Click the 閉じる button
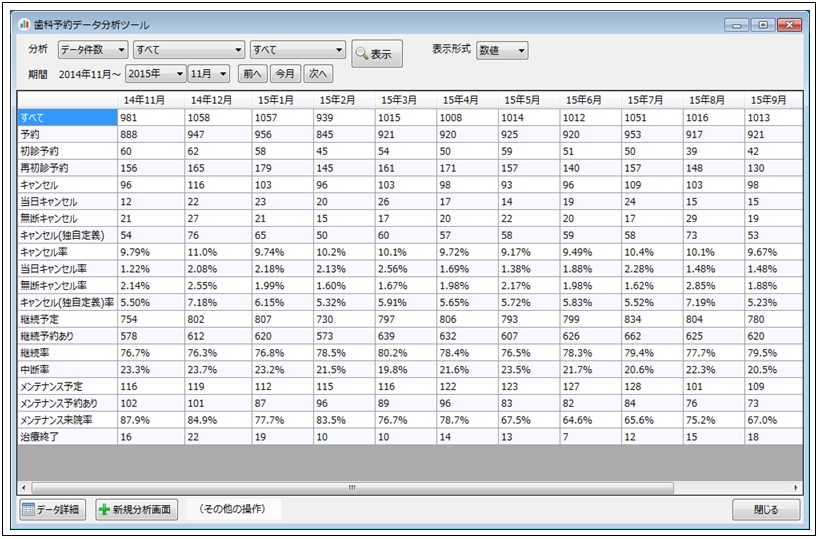Screen dimensions: 818x539 pyautogui.click(x=766, y=510)
